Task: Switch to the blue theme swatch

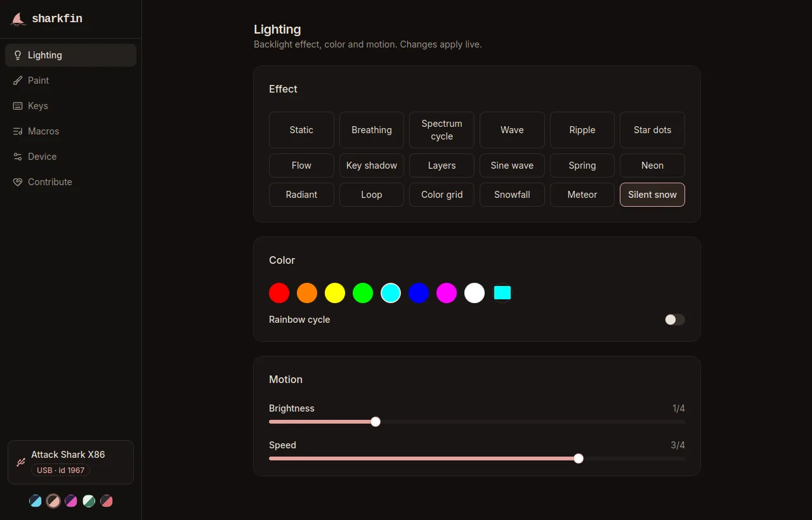Action: click(x=36, y=501)
